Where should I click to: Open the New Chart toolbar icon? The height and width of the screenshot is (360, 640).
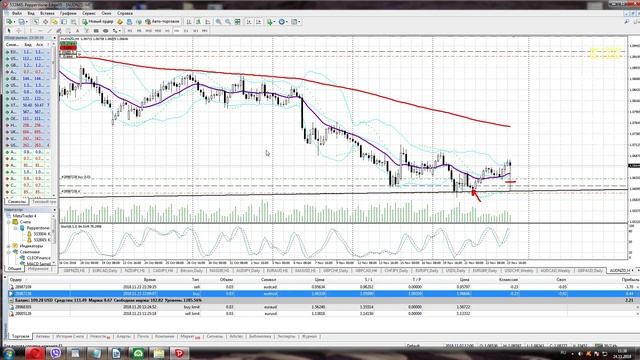[x=9, y=22]
